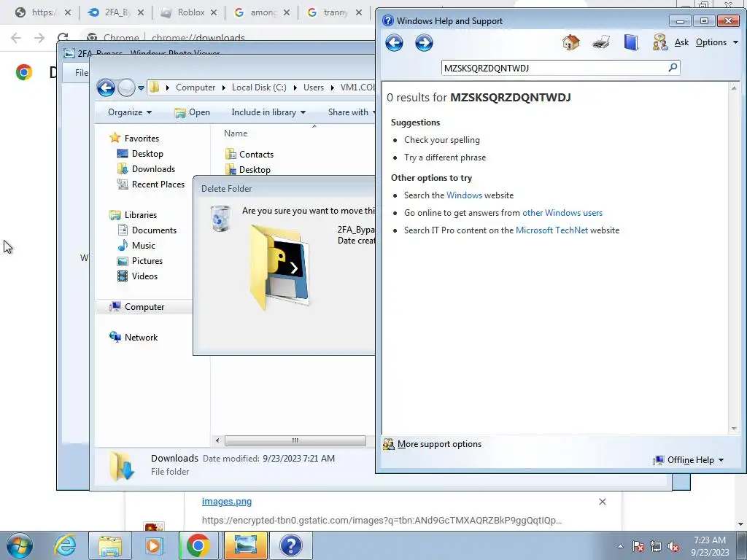Switch to Help and Support taskbar button
Screen dimensions: 747x560
tap(290, 545)
